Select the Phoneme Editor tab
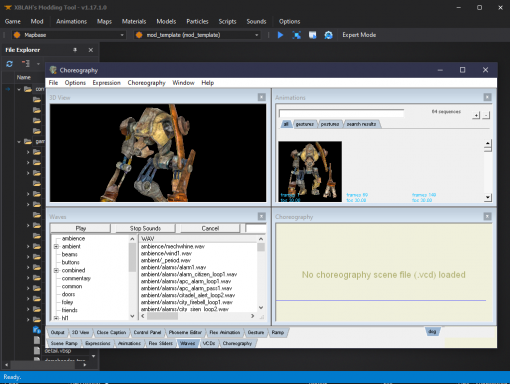Image resolution: width=510 pixels, height=384 pixels. 185,332
